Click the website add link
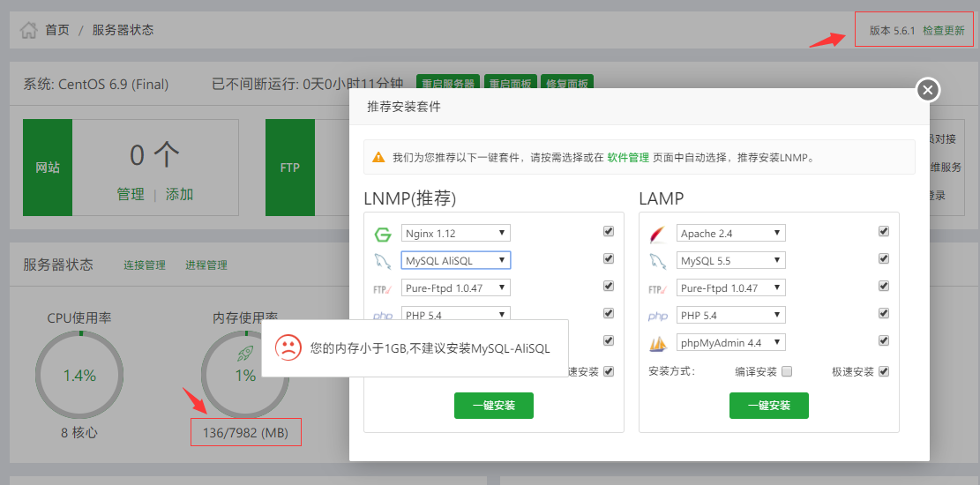980x485 pixels. tap(179, 194)
